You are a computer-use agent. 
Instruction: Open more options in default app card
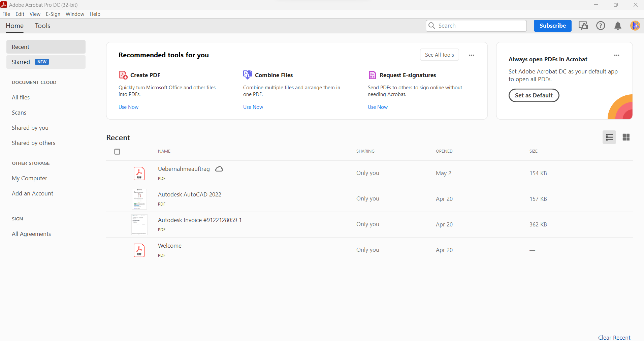616,55
